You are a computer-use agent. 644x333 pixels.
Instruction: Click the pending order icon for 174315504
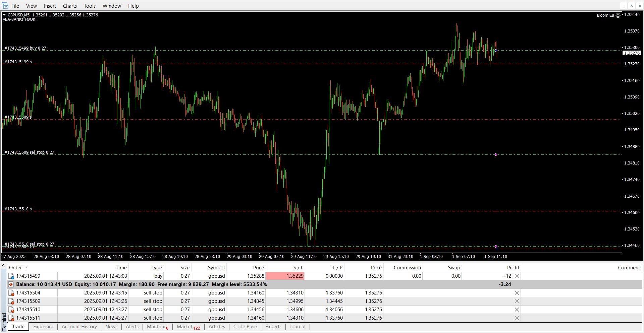(x=11, y=293)
